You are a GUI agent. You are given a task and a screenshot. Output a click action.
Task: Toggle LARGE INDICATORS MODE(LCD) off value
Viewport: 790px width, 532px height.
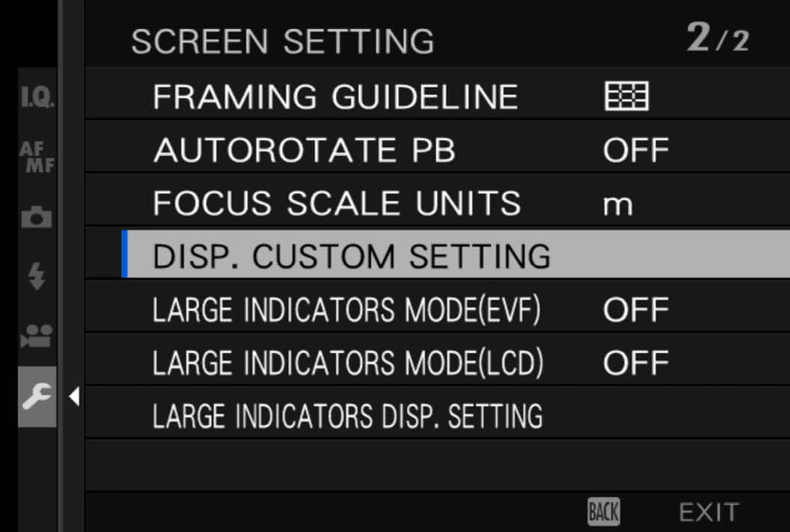click(637, 363)
